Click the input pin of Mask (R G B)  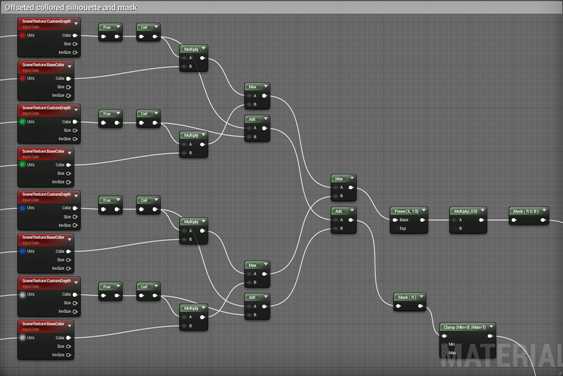point(514,220)
